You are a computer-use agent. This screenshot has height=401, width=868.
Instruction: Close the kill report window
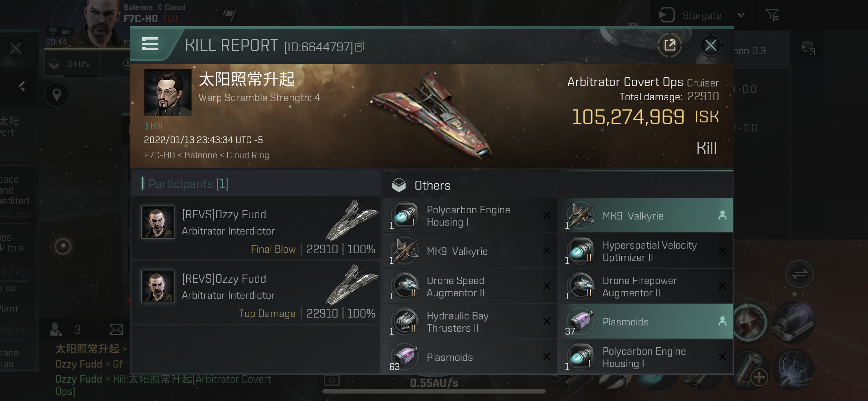[710, 45]
